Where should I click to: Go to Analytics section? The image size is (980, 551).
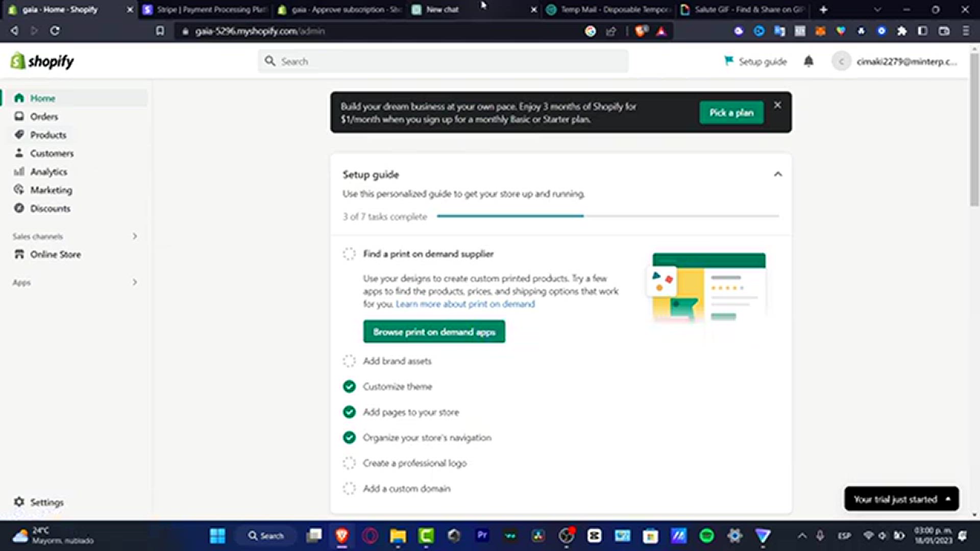tap(48, 171)
